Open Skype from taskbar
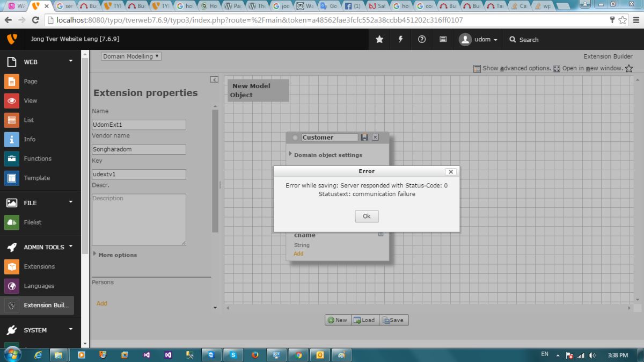644x362 pixels. click(x=233, y=355)
